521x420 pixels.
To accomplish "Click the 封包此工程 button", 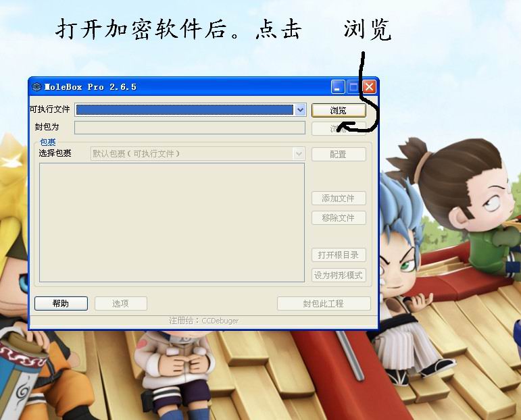I will coord(324,303).
